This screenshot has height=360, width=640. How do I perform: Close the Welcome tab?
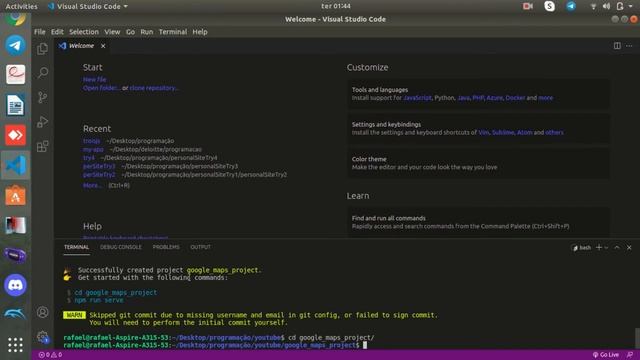tap(103, 46)
